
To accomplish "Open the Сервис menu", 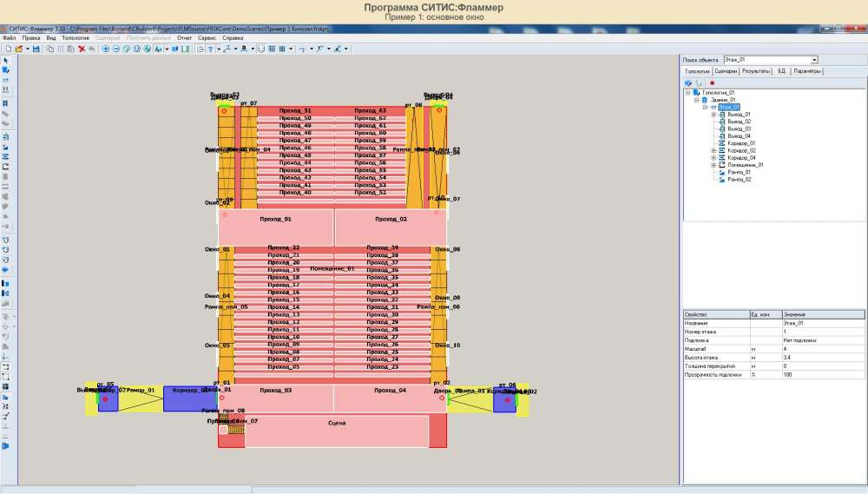I will [x=207, y=38].
